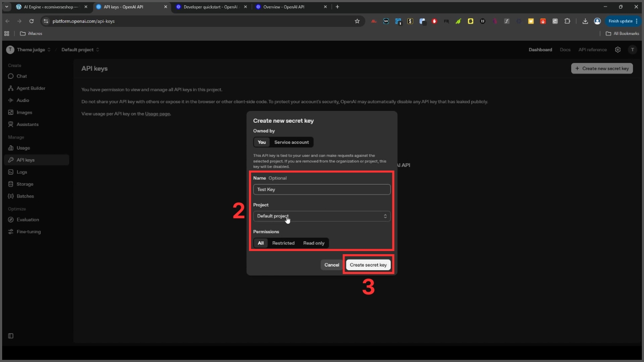The width and height of the screenshot is (644, 362).
Task: Select the API keys - OpenAI API tab
Action: click(131, 7)
